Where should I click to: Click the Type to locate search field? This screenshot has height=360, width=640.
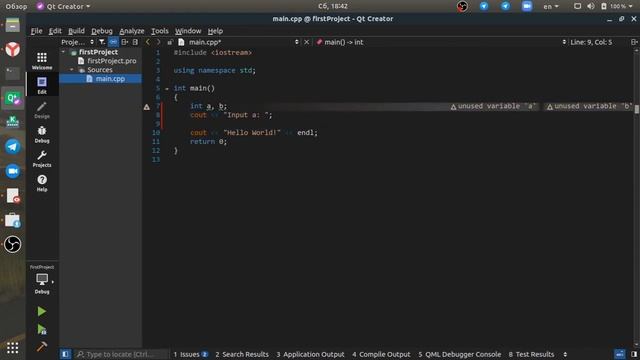(121, 354)
